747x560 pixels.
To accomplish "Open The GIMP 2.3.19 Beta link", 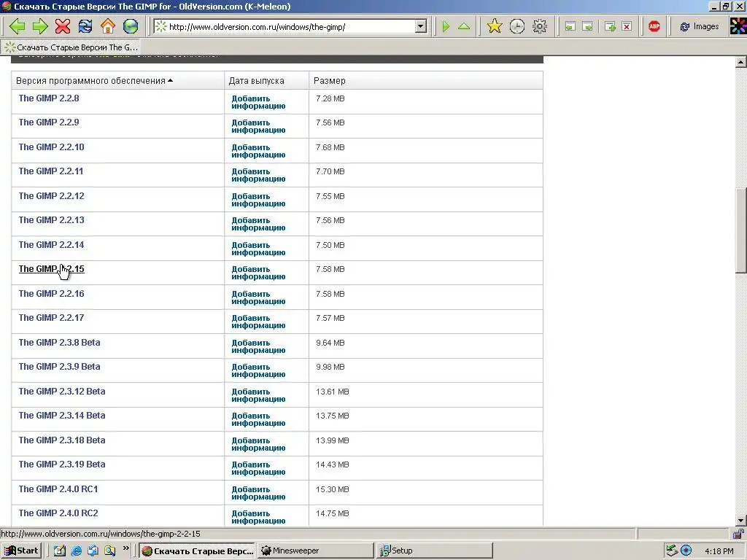I will pos(62,464).
